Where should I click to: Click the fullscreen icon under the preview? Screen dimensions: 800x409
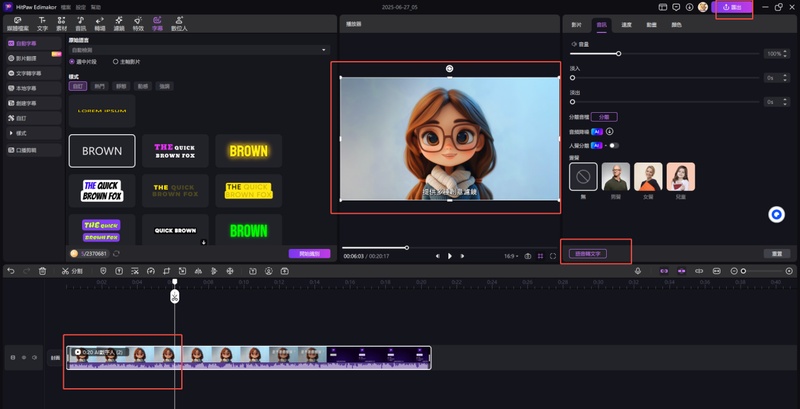(553, 256)
